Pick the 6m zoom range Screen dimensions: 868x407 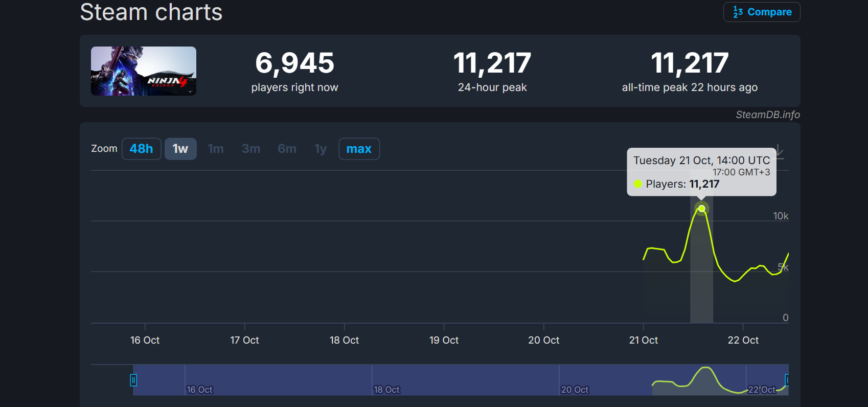(287, 149)
